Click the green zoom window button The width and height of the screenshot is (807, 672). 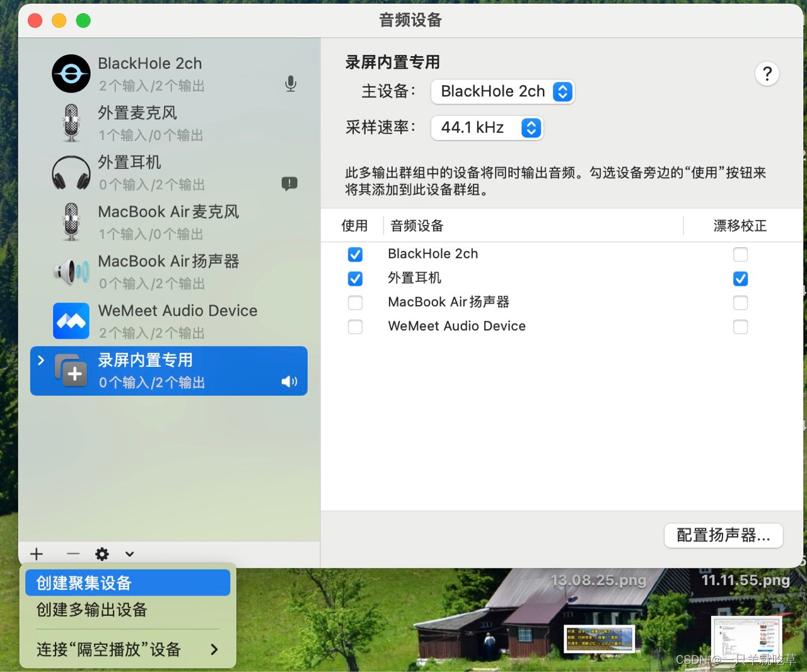[83, 20]
